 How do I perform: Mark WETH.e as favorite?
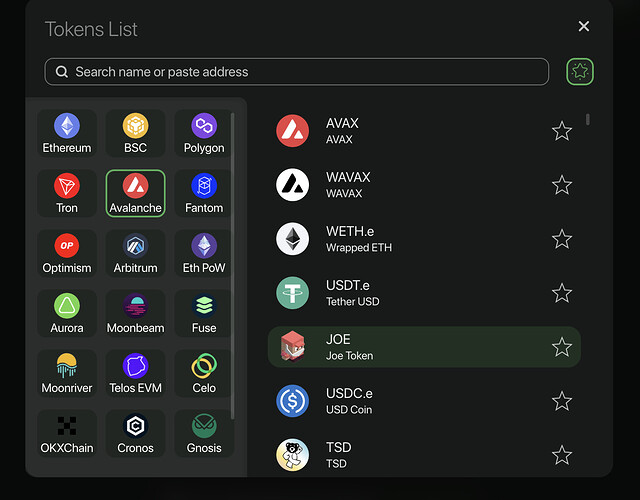tap(562, 239)
